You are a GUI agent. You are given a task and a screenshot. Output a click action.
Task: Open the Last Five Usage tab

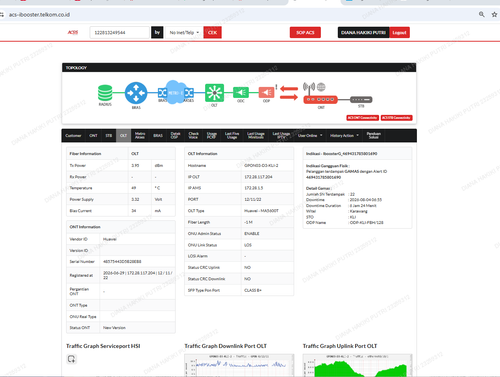(x=232, y=135)
